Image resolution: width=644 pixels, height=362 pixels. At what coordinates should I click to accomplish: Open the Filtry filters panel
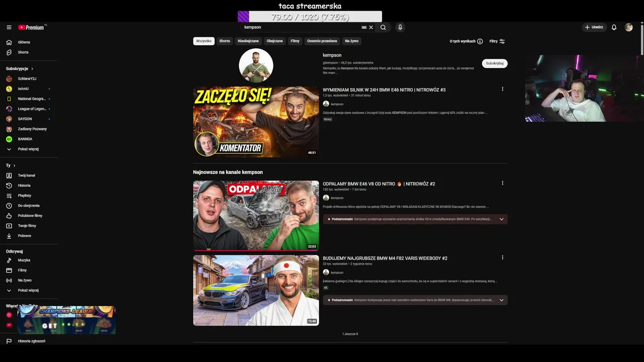(x=497, y=41)
